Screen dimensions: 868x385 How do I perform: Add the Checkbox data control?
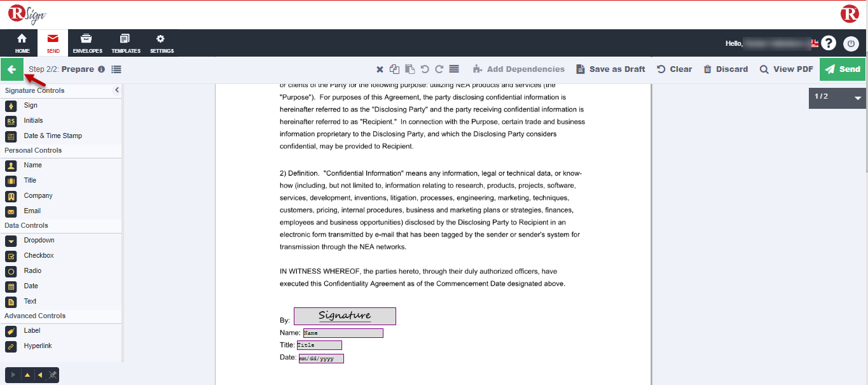click(x=38, y=256)
